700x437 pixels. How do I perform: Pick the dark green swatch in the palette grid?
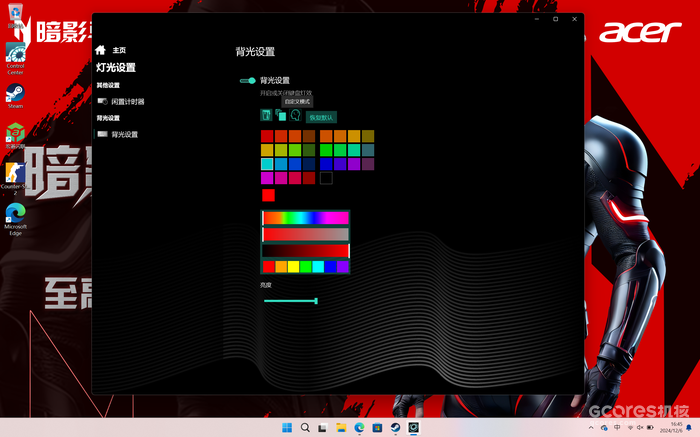pos(309,150)
